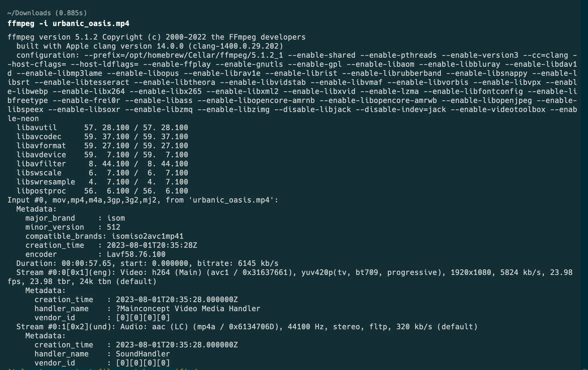Select the major_brand isom metadata line
The width and height of the screenshot is (588, 370).
point(75,218)
